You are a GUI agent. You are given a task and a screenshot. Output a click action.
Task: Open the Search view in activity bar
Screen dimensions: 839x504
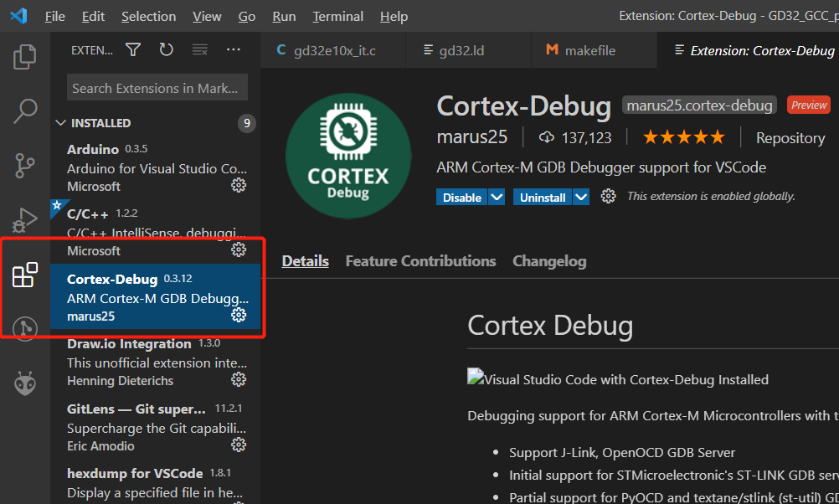pos(24,111)
